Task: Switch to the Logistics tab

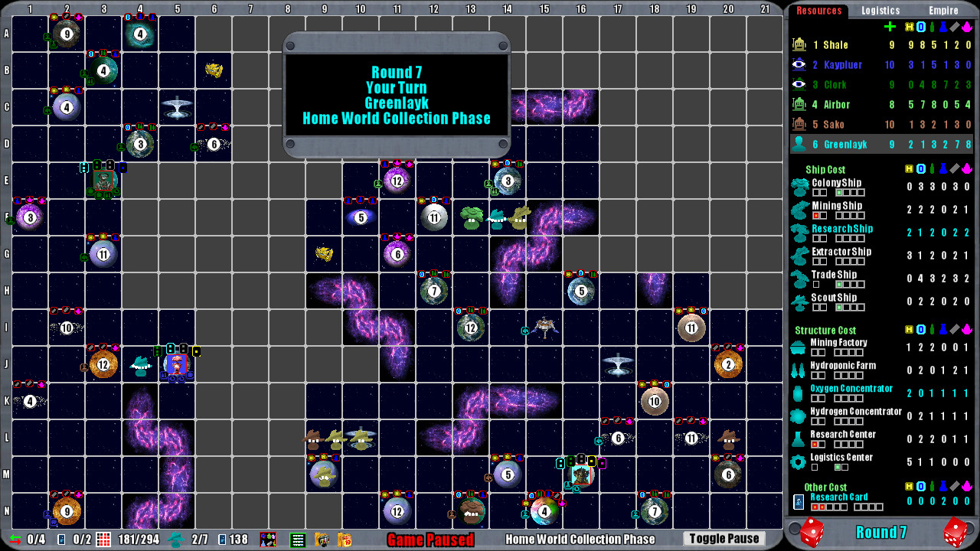Action: (x=880, y=11)
